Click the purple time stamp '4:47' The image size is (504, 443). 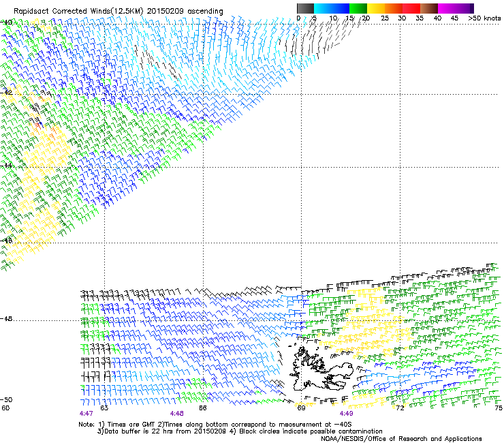(86, 414)
